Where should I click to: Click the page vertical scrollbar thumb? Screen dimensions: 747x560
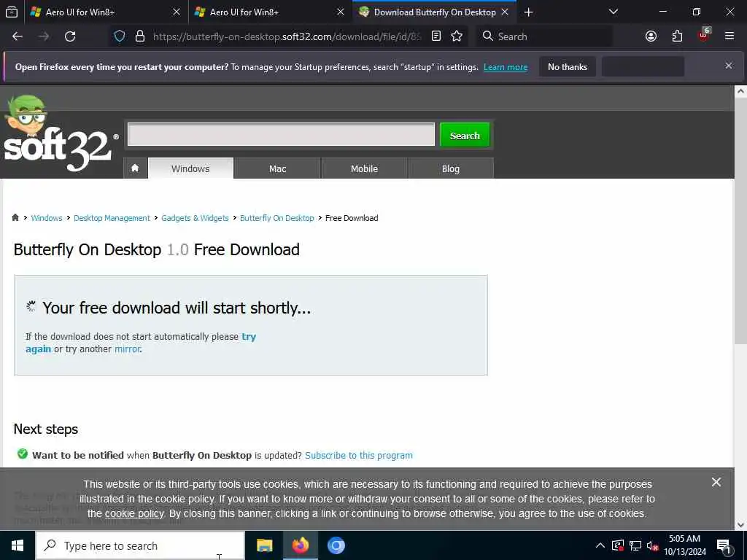point(740,222)
